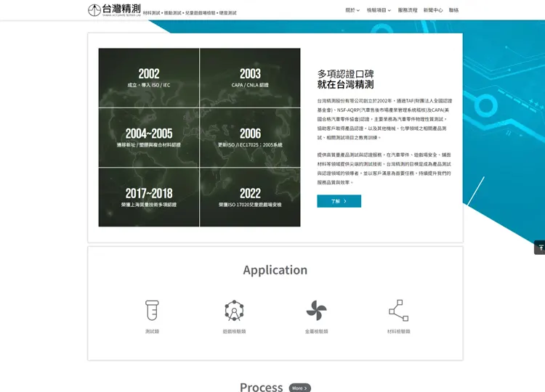Screen dimensions: 545x392
Task: Select the 2017~2018 timeline tile
Action: 149,197
